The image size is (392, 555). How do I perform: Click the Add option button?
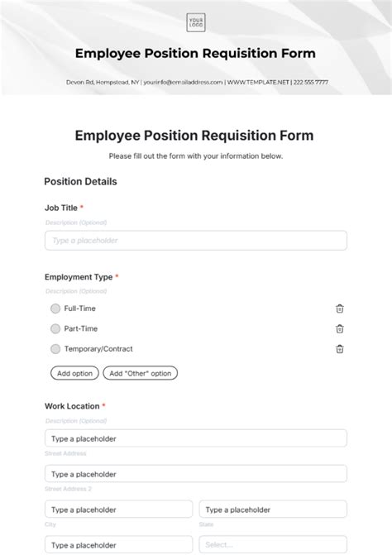tap(74, 373)
